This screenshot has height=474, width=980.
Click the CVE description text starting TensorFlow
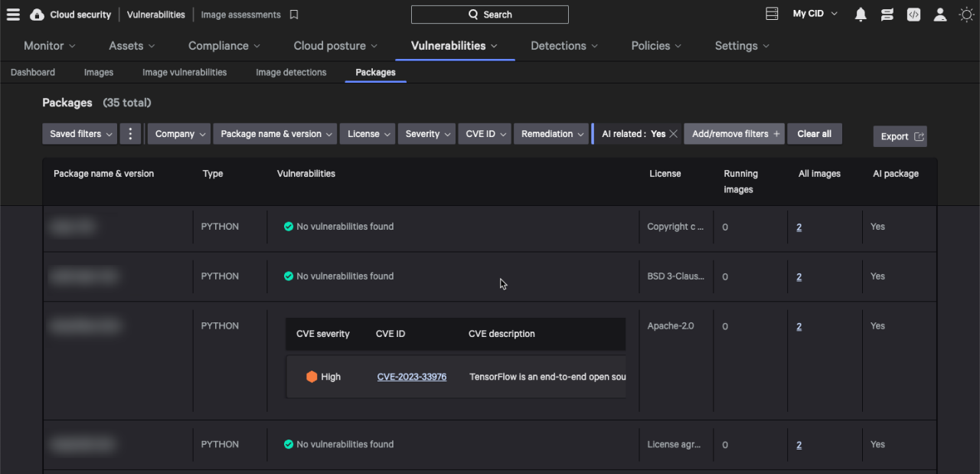point(547,377)
